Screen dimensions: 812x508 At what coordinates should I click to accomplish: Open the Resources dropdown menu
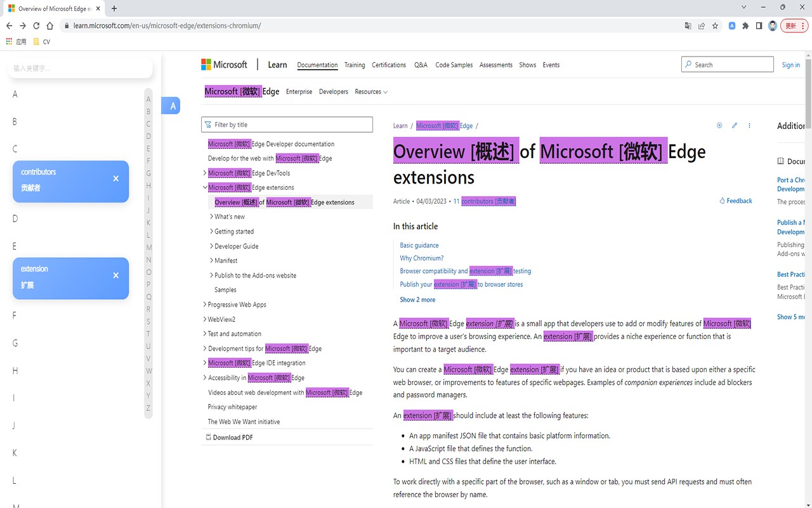(371, 92)
